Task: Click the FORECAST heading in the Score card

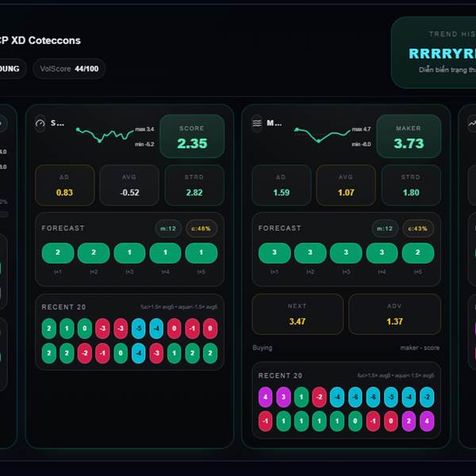Action: [x=63, y=228]
